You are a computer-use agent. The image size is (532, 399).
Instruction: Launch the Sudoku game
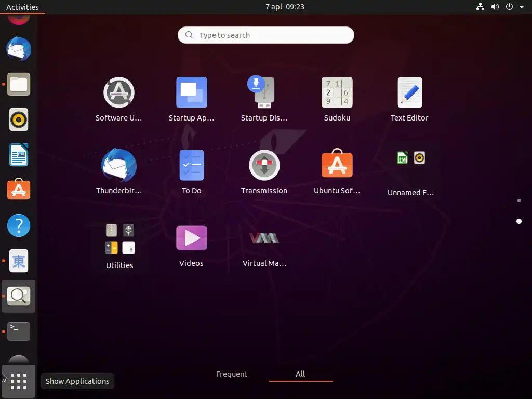click(x=337, y=99)
